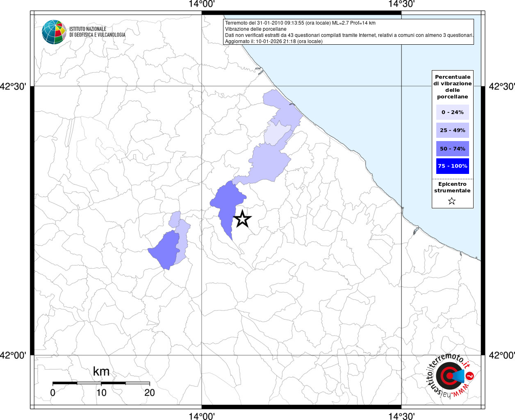Click the 10 label on the scale bar
The image size is (515, 420).
101,393
